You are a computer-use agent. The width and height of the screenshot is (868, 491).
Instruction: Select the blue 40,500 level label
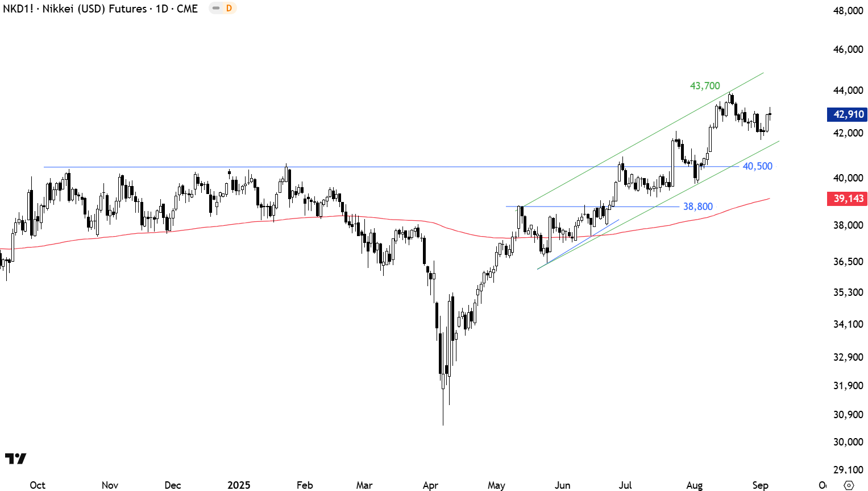tap(757, 166)
